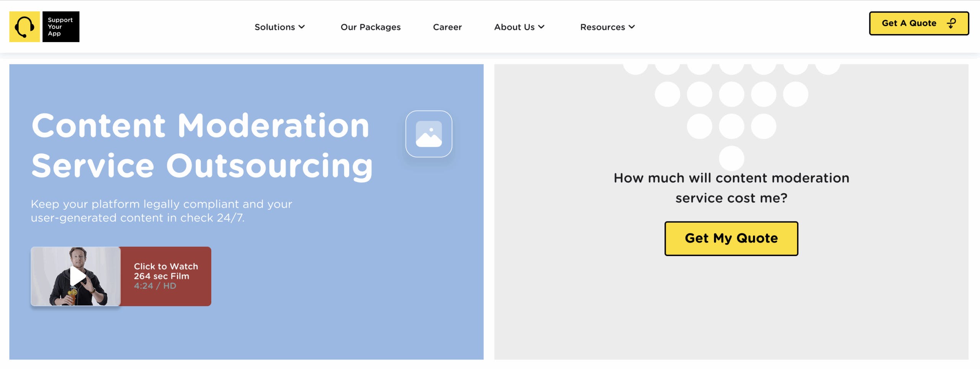Click the yellow headset logo icon
Screen dimensions: 980x369
(x=24, y=27)
